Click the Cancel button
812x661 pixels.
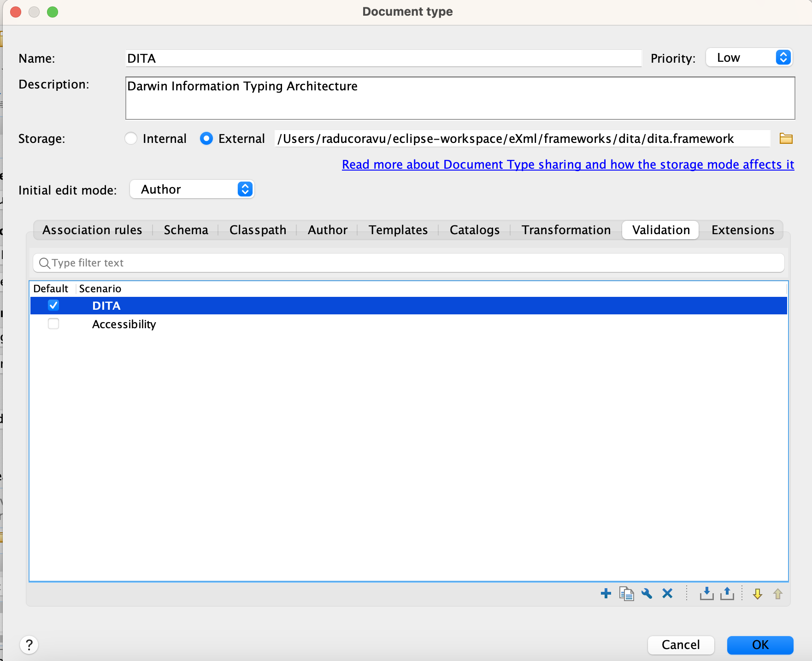(681, 644)
